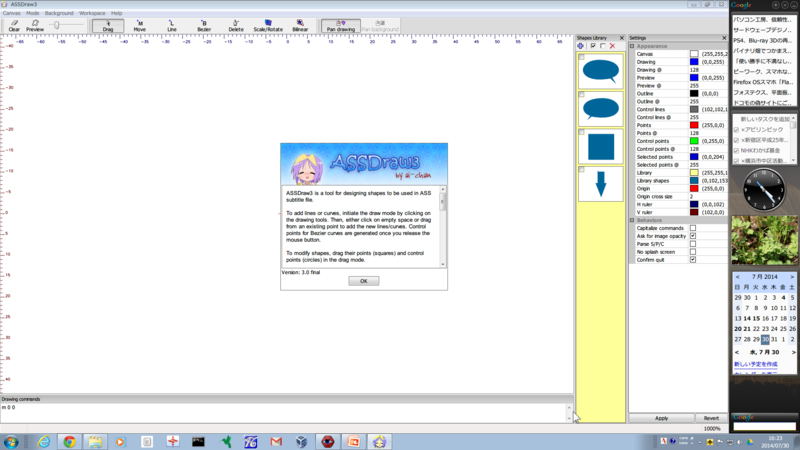Click the Apply settings button
This screenshot has height=450, width=800.
[x=661, y=418]
